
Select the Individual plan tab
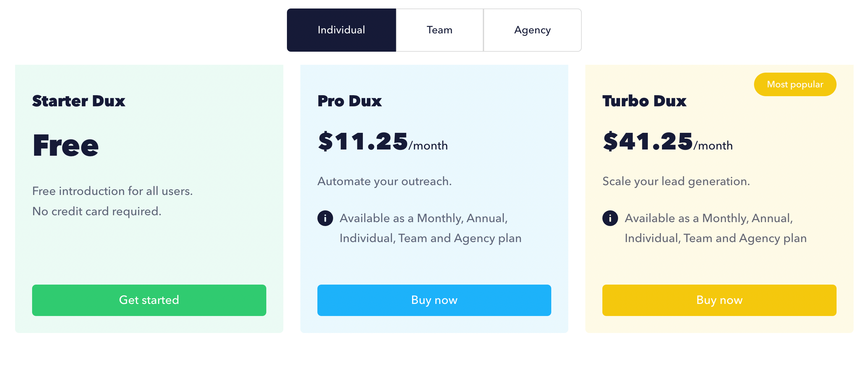coord(341,30)
